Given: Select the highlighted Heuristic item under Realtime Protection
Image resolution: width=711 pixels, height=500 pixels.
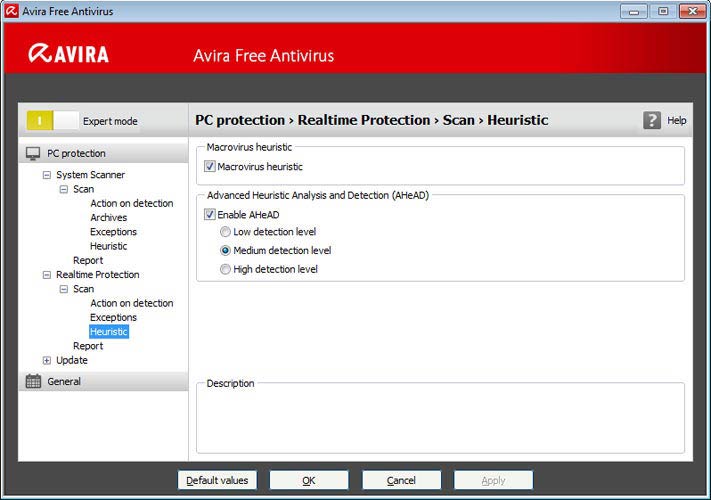Looking at the screenshot, I should (x=108, y=331).
